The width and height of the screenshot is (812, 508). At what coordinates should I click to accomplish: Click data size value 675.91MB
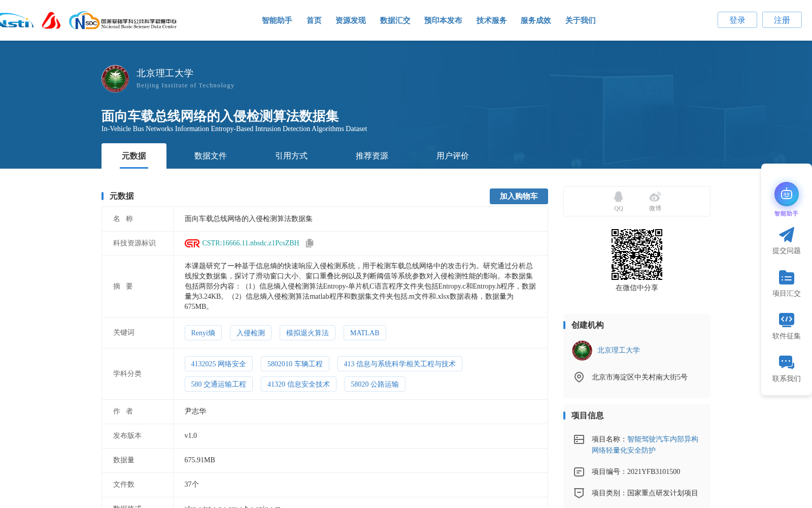point(200,460)
